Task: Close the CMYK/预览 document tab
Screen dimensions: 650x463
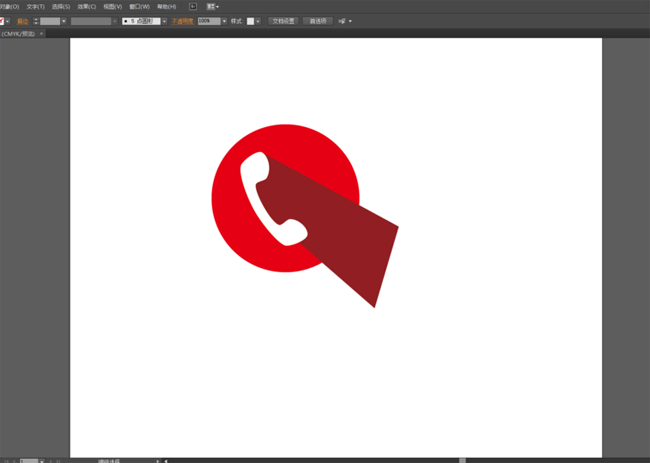Action: 43,34
